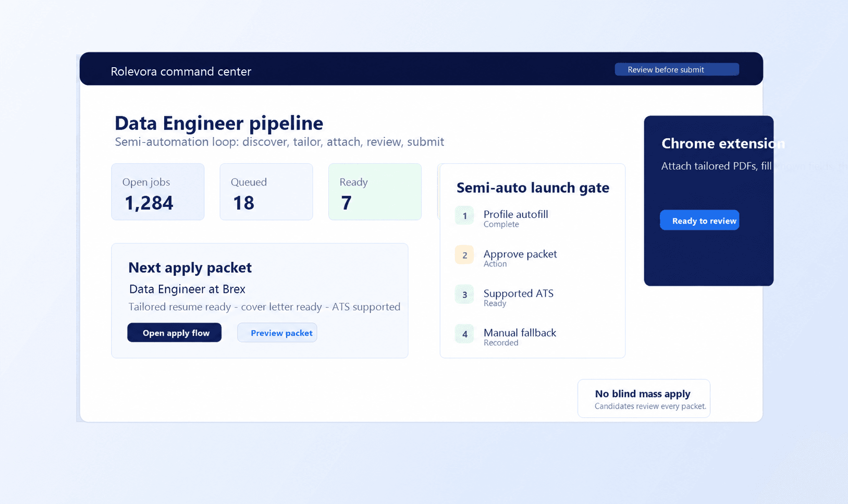848x504 pixels.
Task: Open the Ready 7 stat card
Action: (375, 192)
